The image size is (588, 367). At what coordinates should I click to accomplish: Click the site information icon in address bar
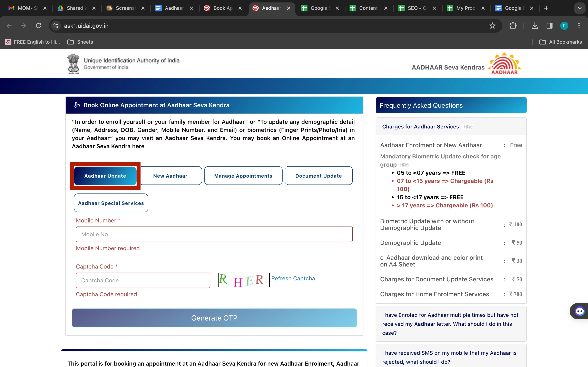pyautogui.click(x=55, y=25)
